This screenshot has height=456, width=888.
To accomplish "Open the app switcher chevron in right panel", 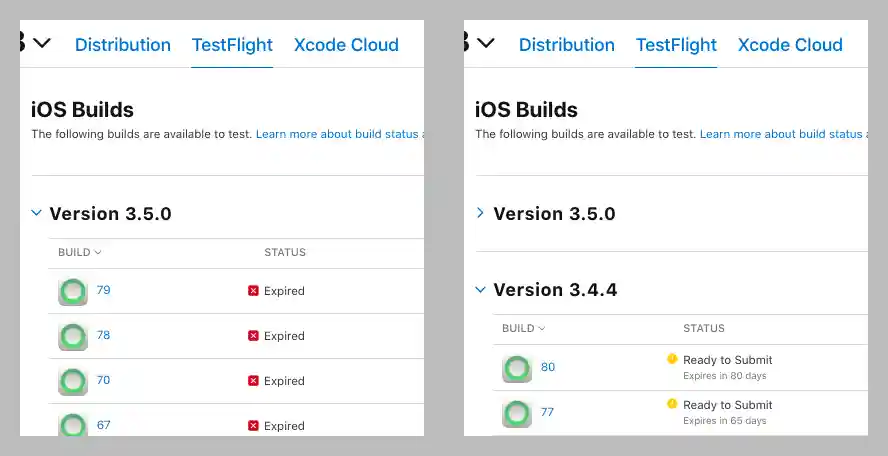I will [x=486, y=42].
